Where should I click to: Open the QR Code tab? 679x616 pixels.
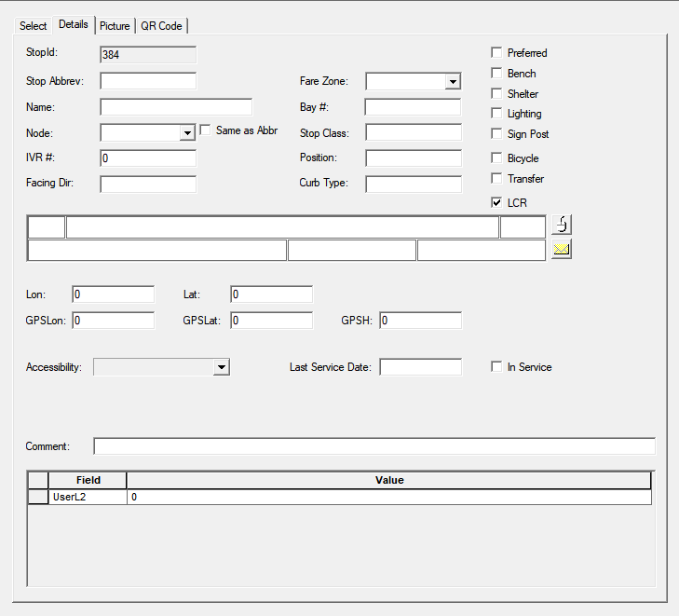(161, 26)
